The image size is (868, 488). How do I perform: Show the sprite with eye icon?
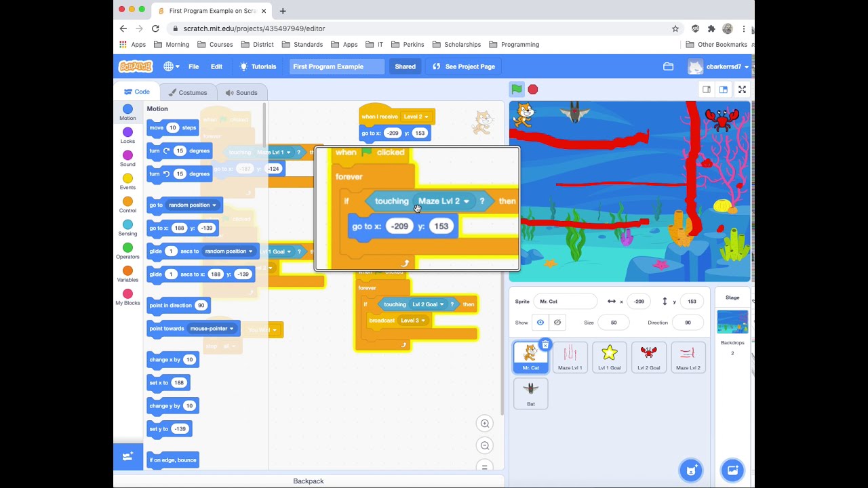tap(540, 323)
